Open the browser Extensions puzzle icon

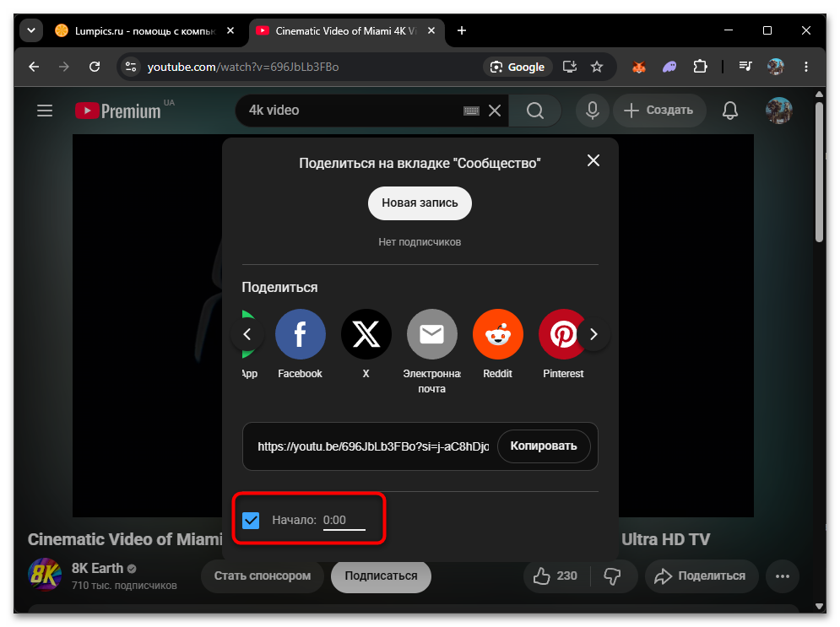tap(700, 67)
